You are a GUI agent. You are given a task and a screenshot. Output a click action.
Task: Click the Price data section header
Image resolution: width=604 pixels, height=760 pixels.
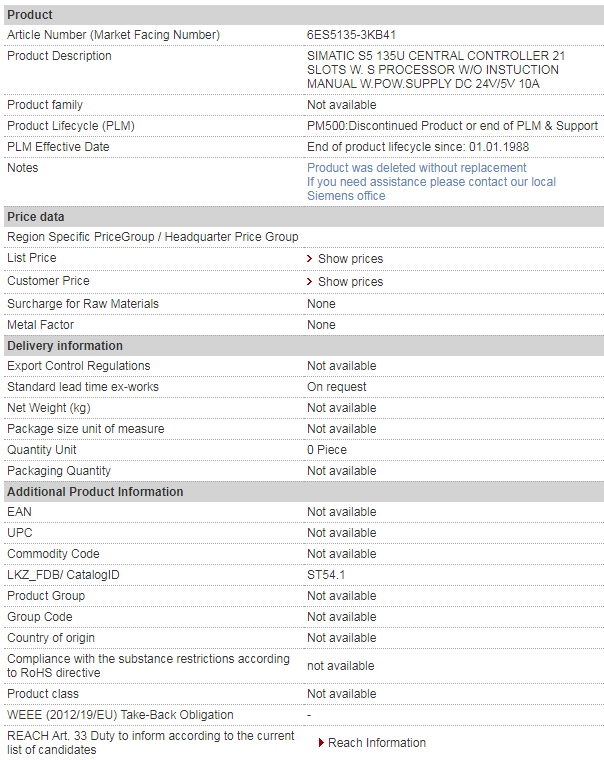(x=304, y=217)
